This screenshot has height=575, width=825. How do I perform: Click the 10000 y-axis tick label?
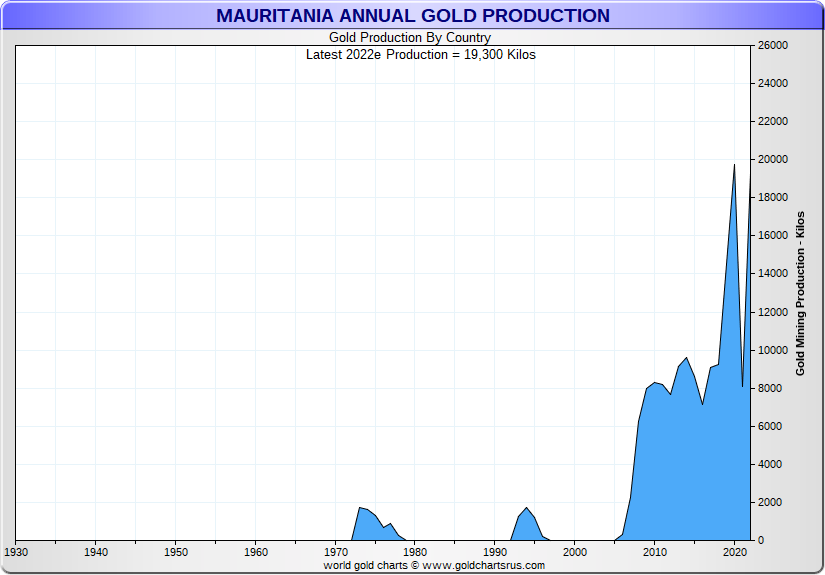774,350
